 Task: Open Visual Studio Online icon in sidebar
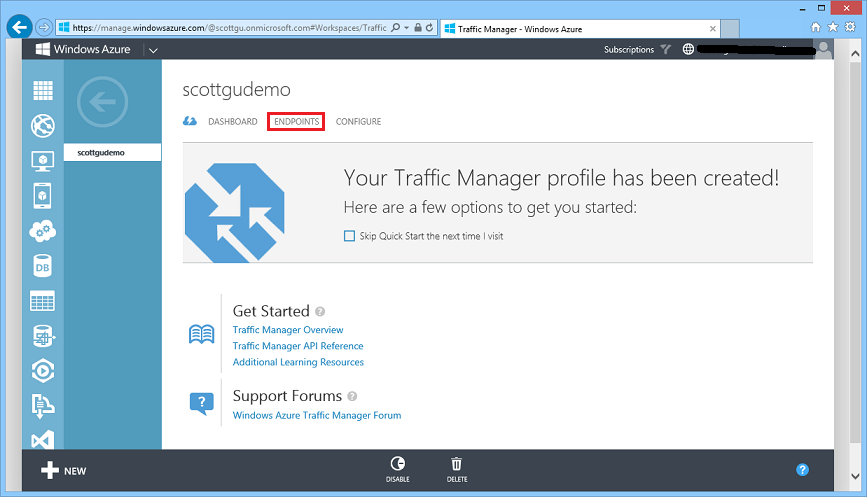43,440
